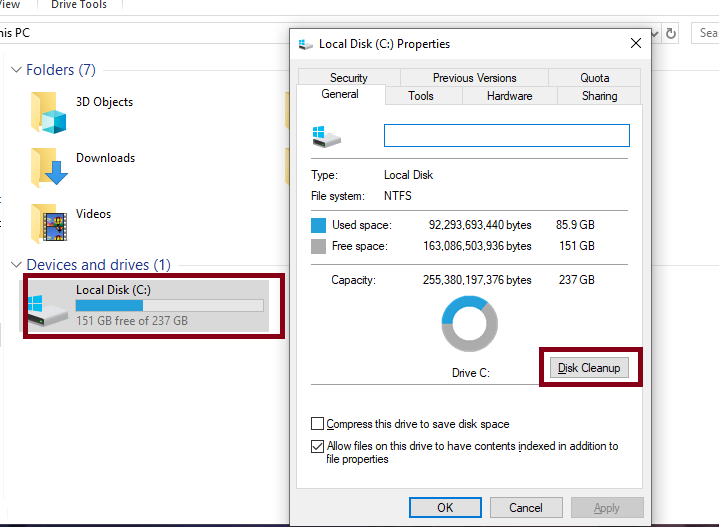This screenshot has height=527, width=719.
Task: Switch to the Sharing tab
Action: click(x=599, y=96)
